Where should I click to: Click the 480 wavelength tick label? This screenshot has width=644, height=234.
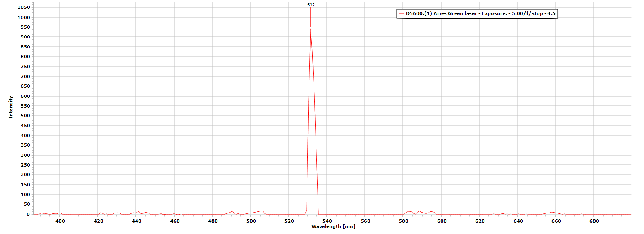pos(213,221)
